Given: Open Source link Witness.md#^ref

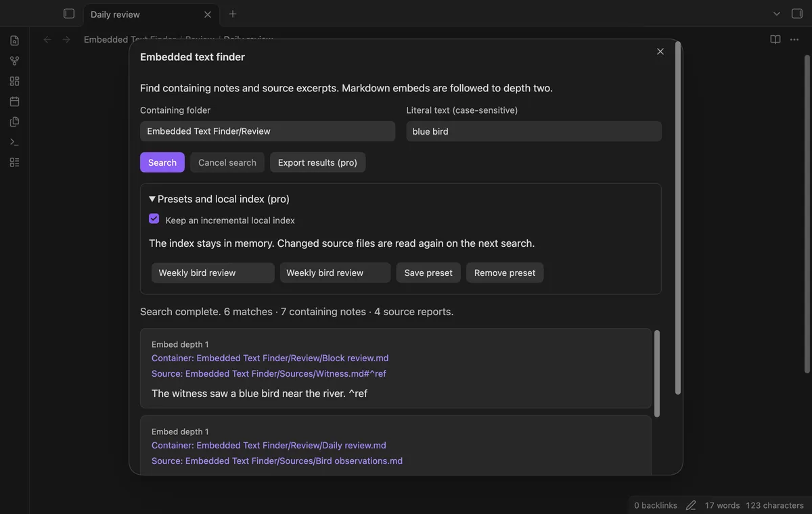Looking at the screenshot, I should coord(269,373).
